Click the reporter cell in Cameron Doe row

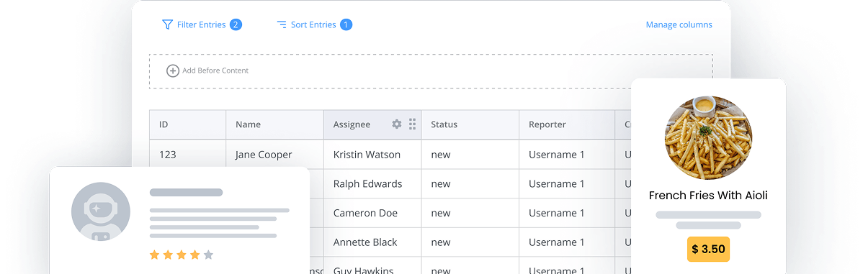point(567,213)
